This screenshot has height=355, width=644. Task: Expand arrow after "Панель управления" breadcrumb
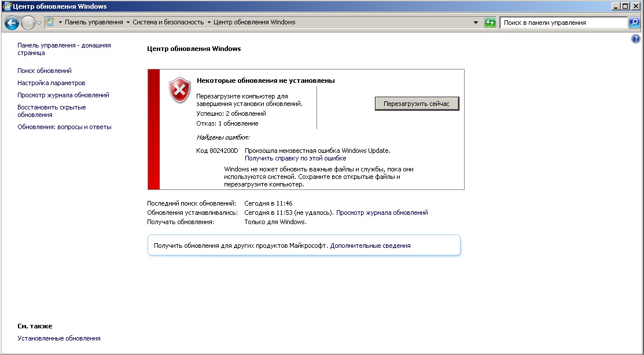coord(128,23)
